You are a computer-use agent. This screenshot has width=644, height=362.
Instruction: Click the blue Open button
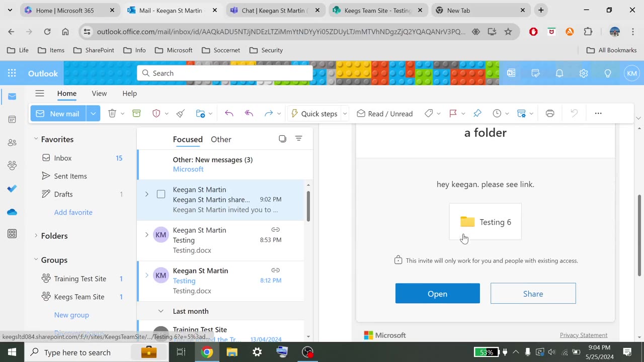[437, 294]
